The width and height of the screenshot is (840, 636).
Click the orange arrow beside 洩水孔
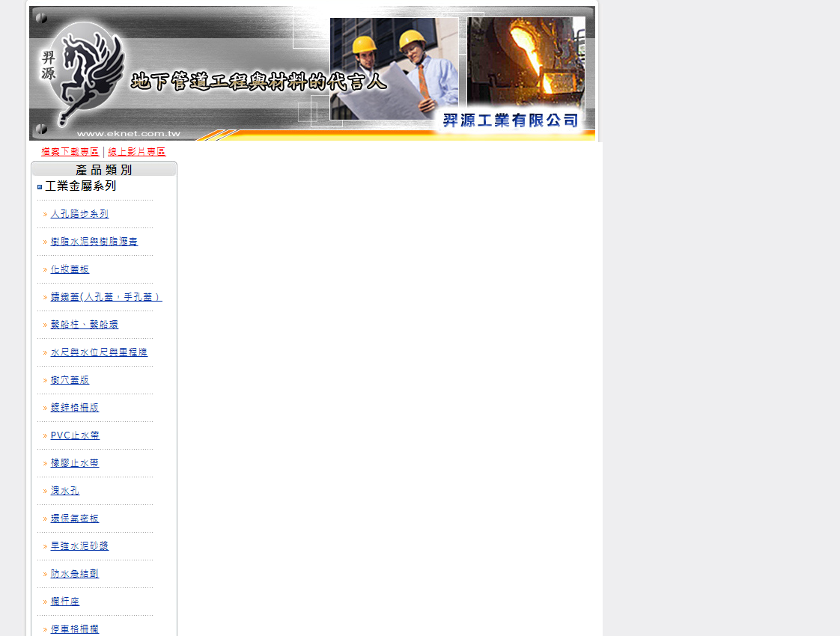[x=45, y=492]
